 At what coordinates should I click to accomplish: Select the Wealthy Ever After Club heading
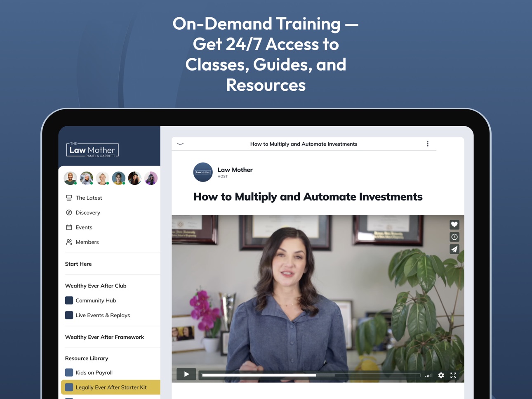coord(96,286)
